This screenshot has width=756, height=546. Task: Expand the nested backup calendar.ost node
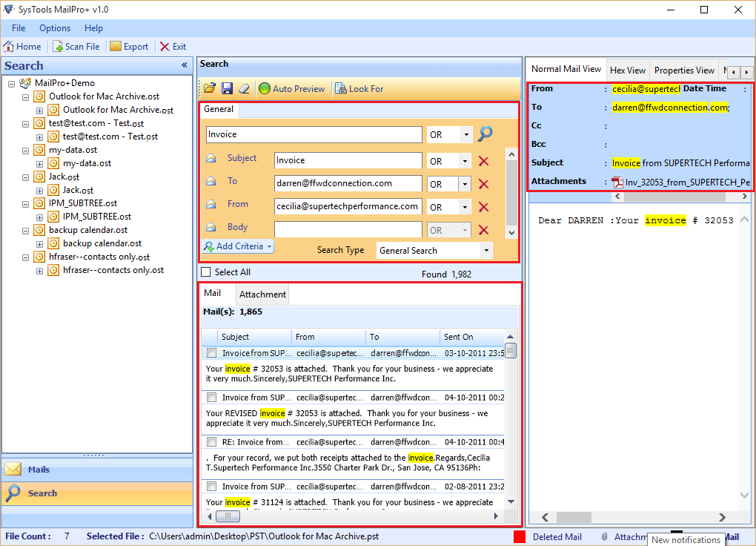39,244
